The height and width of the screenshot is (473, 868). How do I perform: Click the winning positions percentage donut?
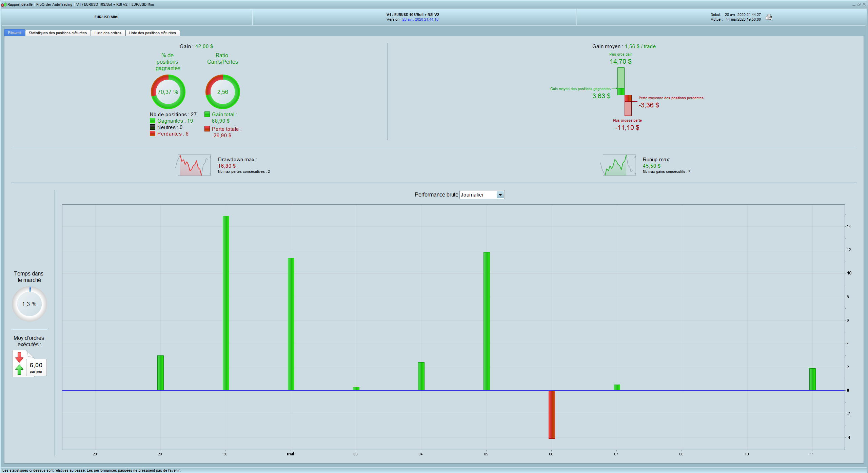168,92
